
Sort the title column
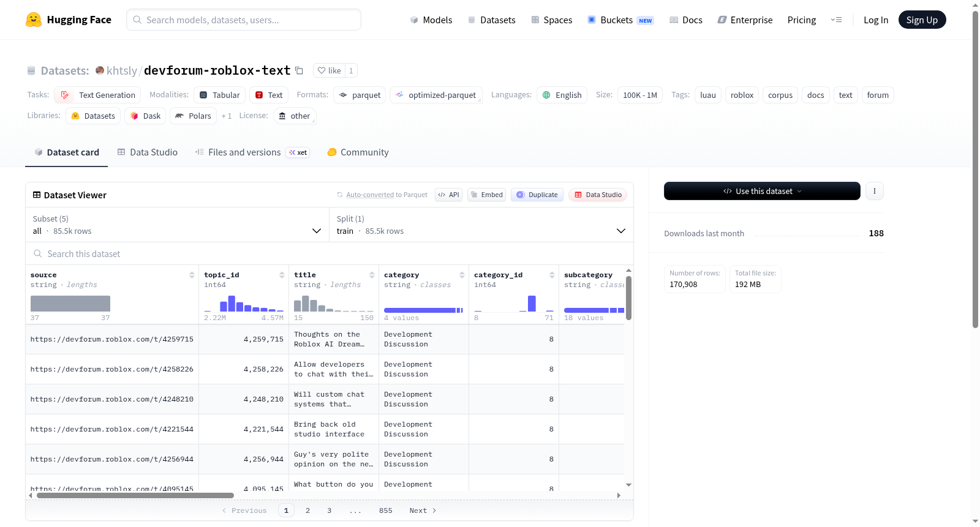point(372,275)
